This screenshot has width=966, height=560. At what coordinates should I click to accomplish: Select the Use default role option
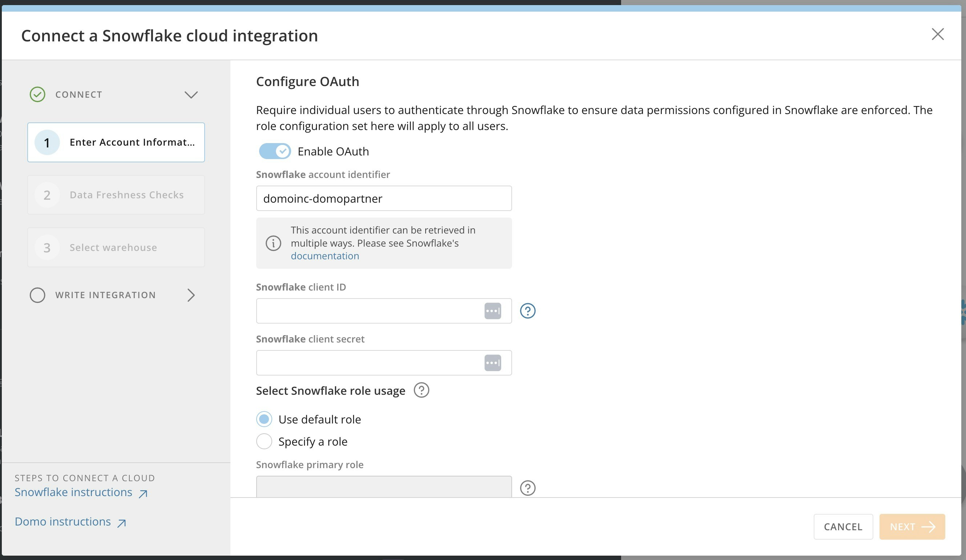click(x=264, y=419)
